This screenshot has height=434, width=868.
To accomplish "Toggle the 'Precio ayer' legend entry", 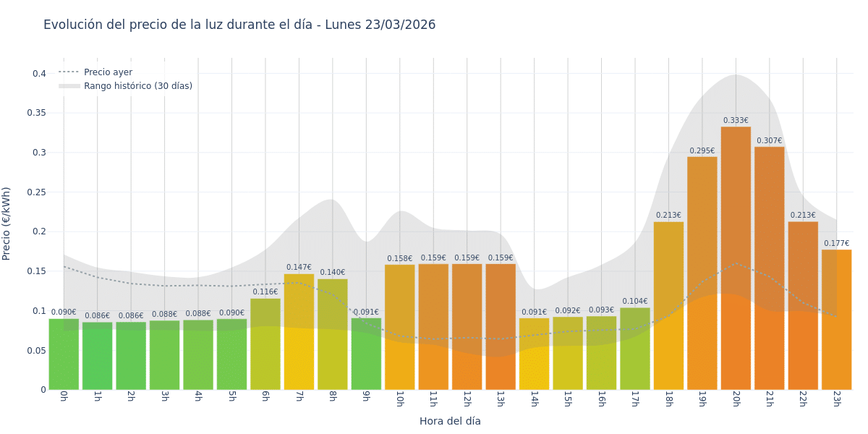I will click(108, 72).
